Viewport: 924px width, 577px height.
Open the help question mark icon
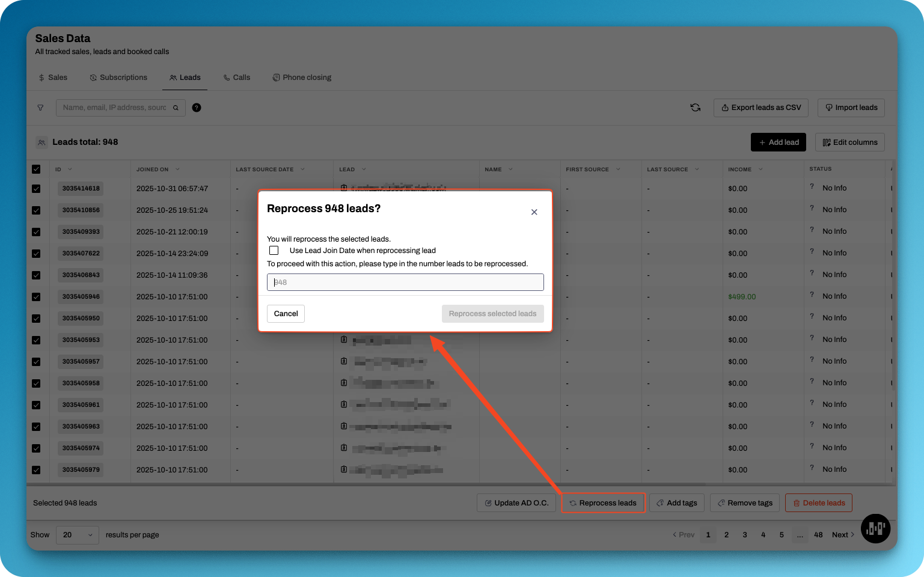click(197, 108)
